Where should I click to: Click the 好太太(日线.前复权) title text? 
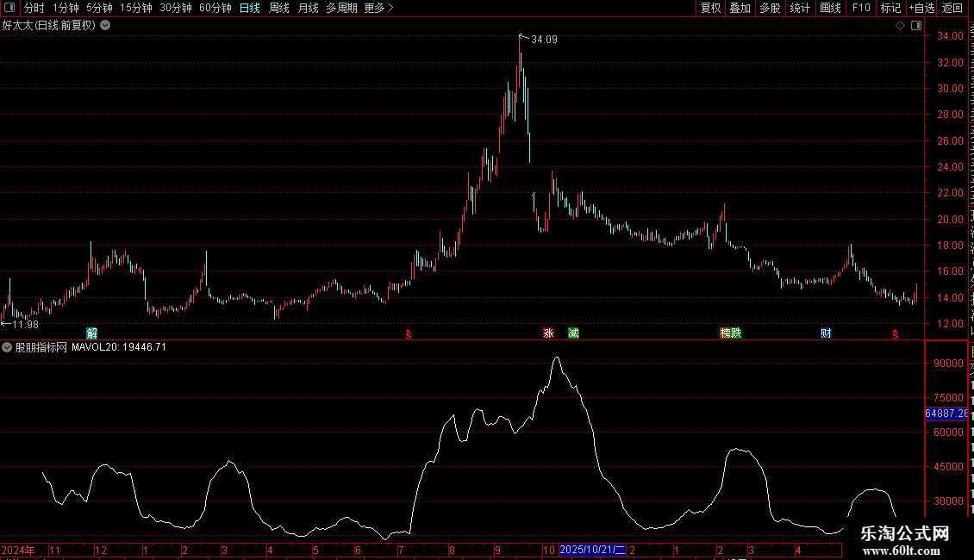click(49, 26)
